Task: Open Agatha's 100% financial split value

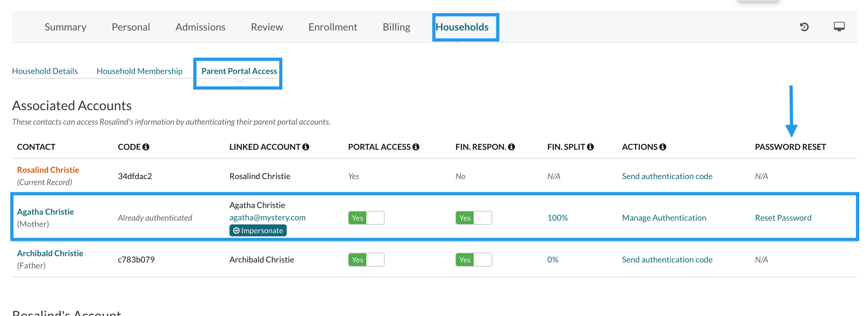Action: tap(557, 218)
